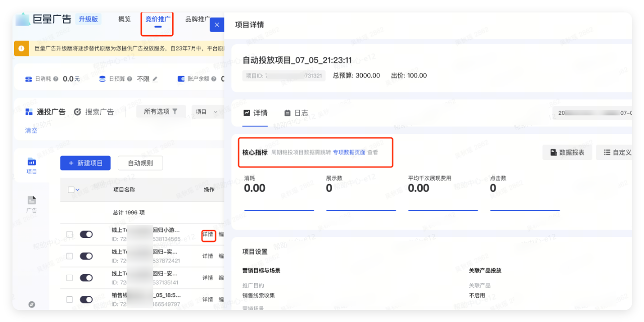Open the 概览 tab
The width and height of the screenshot is (644, 322).
124,19
